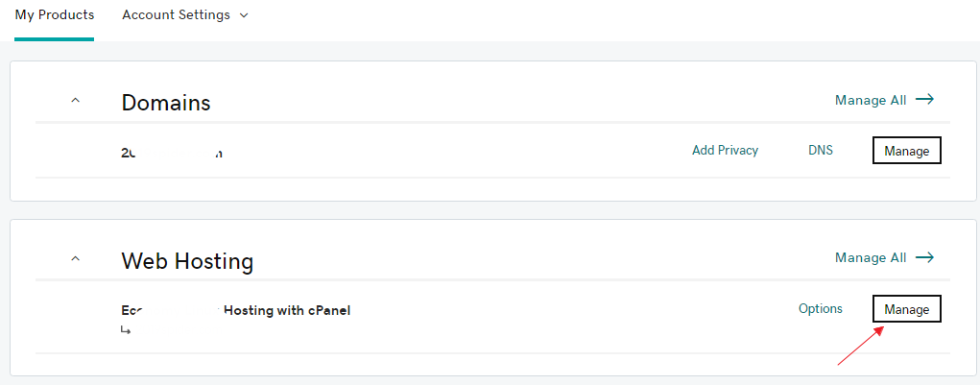Collapse the Domains section with its chevron

(x=76, y=100)
